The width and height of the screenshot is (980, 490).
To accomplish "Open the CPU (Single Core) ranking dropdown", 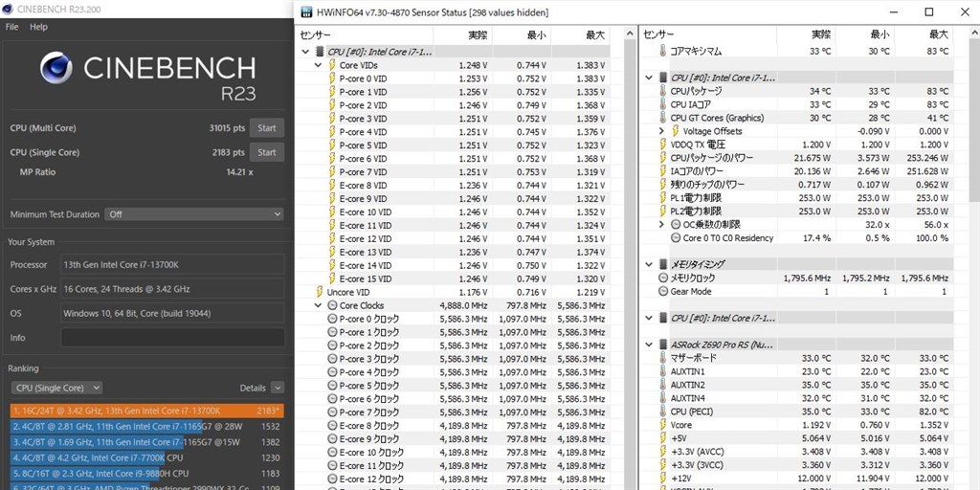I will pyautogui.click(x=56, y=389).
